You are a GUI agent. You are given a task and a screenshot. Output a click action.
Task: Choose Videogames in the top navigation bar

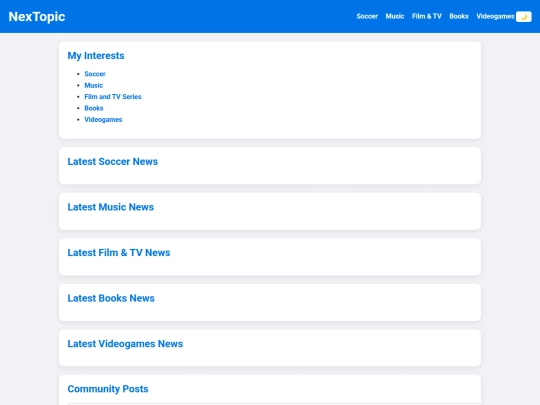[x=495, y=16]
